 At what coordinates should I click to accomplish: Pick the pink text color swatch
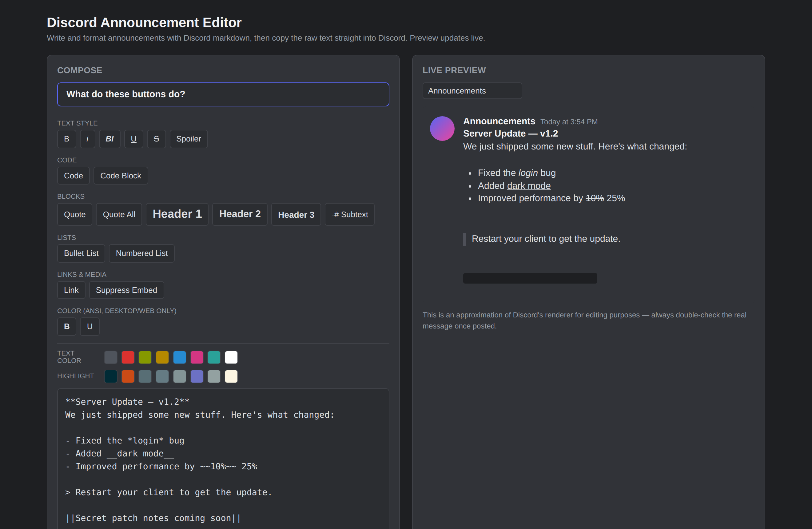click(197, 357)
